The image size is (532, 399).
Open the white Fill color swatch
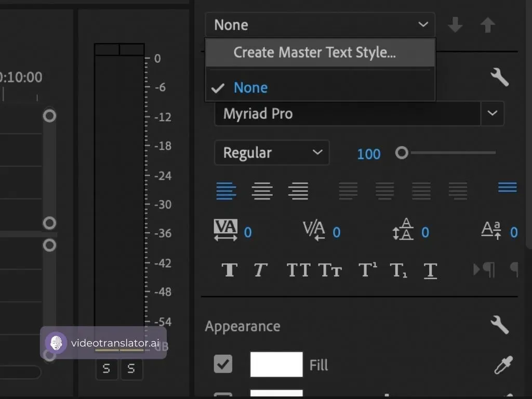(x=276, y=364)
